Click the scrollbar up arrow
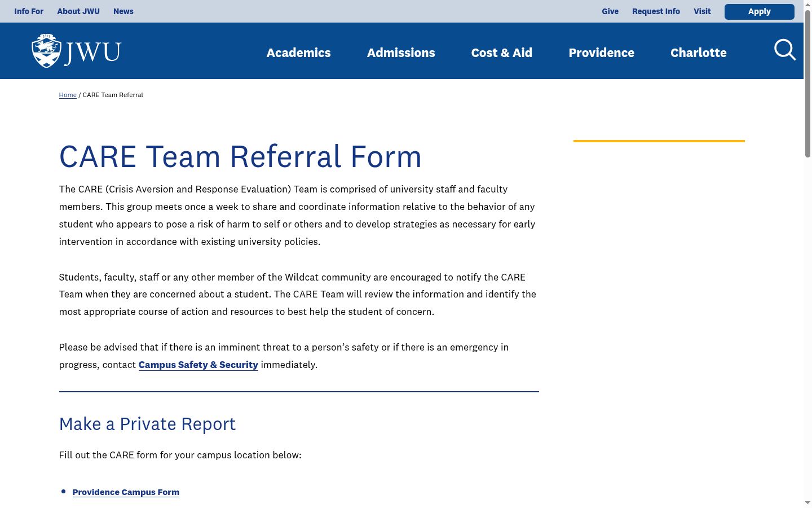 coord(807,5)
